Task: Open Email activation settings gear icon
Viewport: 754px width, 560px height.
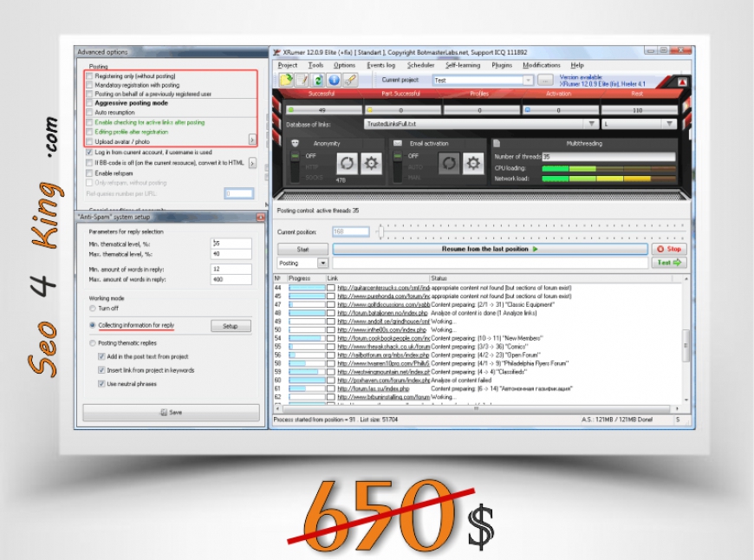Action: [x=473, y=164]
